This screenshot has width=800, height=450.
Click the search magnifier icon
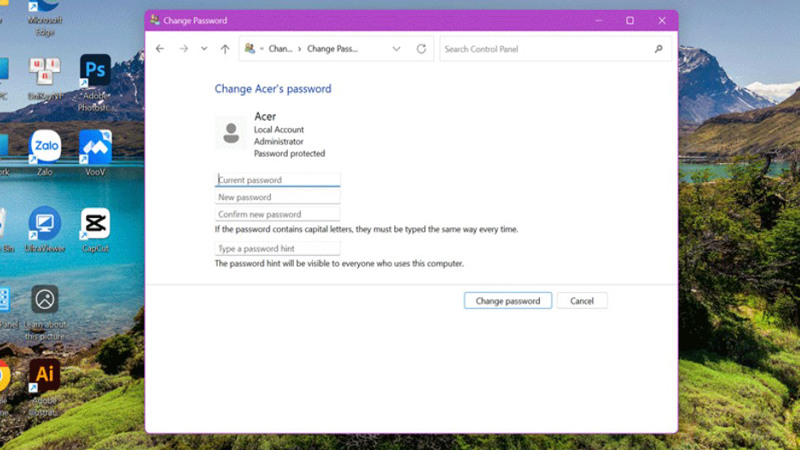658,49
